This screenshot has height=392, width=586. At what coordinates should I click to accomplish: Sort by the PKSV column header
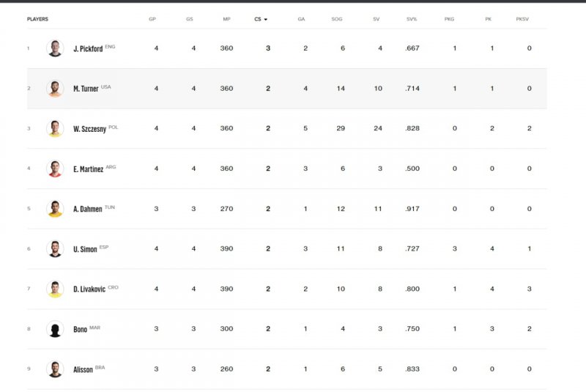pyautogui.click(x=522, y=19)
